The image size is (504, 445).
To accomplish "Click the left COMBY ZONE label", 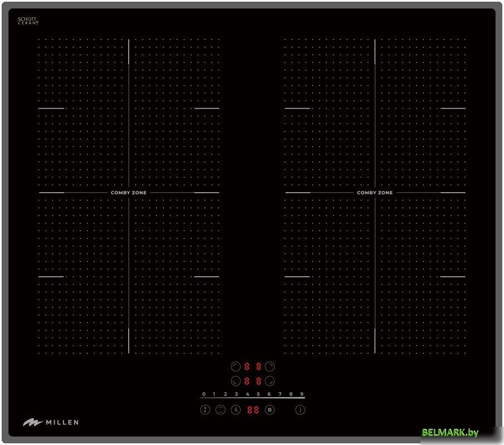I will 129,193.
